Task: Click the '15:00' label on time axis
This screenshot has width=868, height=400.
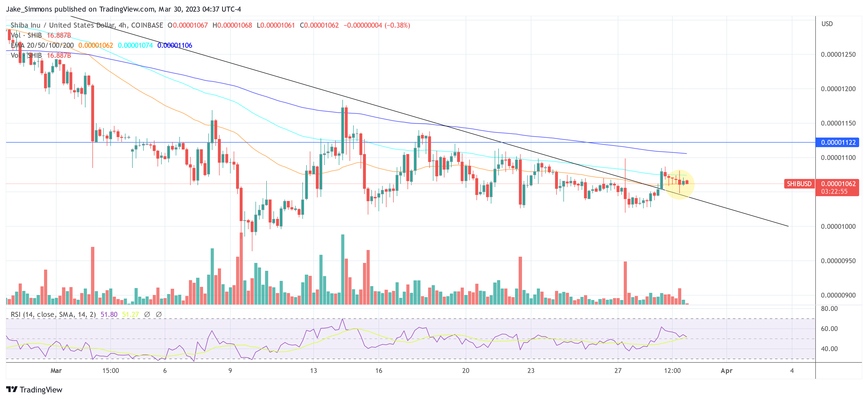Action: (x=111, y=371)
